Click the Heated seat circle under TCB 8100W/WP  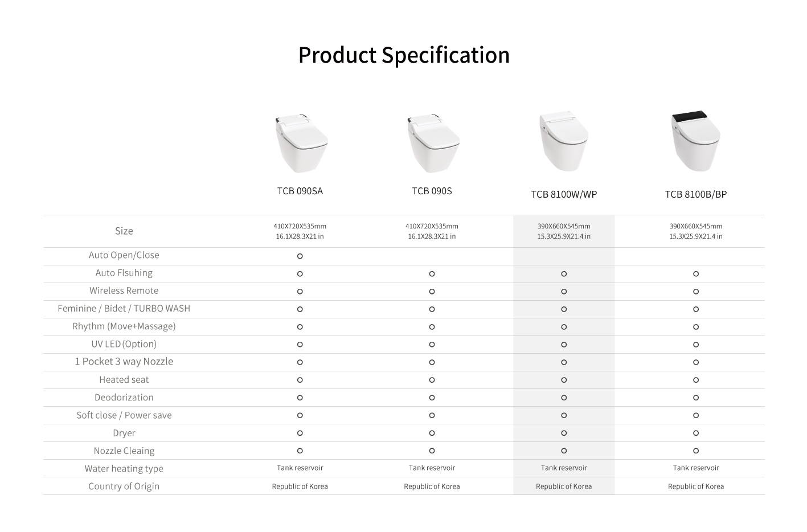pos(564,380)
